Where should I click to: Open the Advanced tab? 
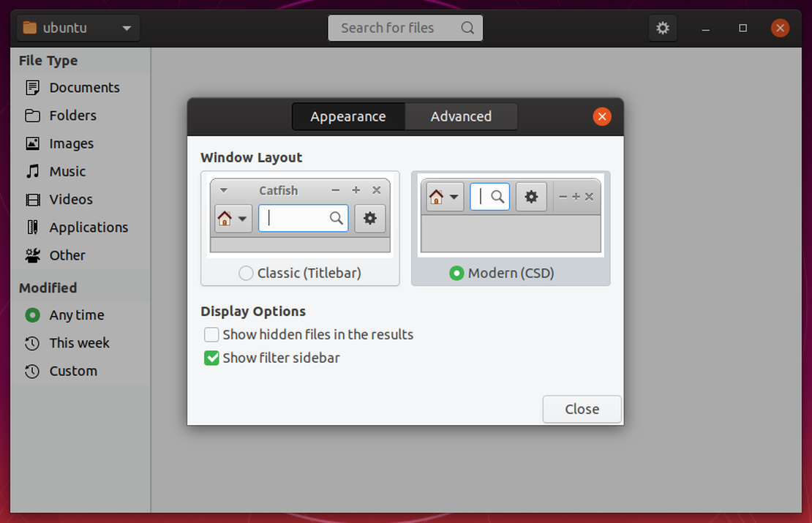(461, 116)
